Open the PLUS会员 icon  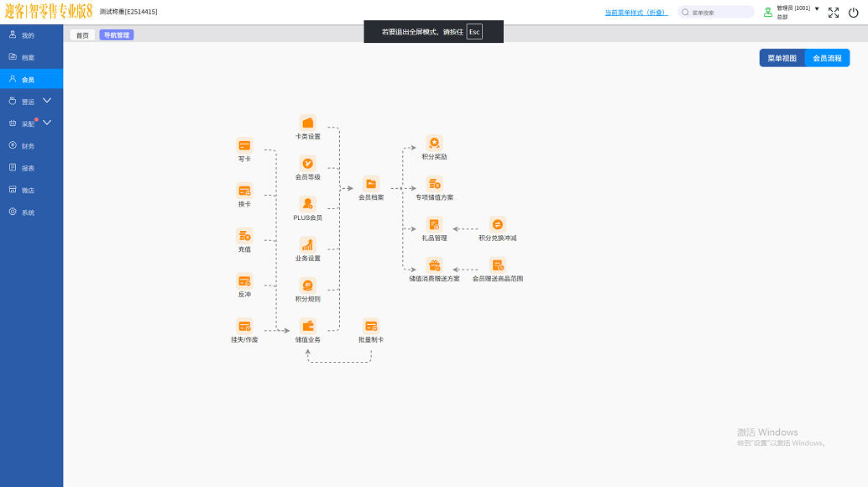[x=307, y=204]
